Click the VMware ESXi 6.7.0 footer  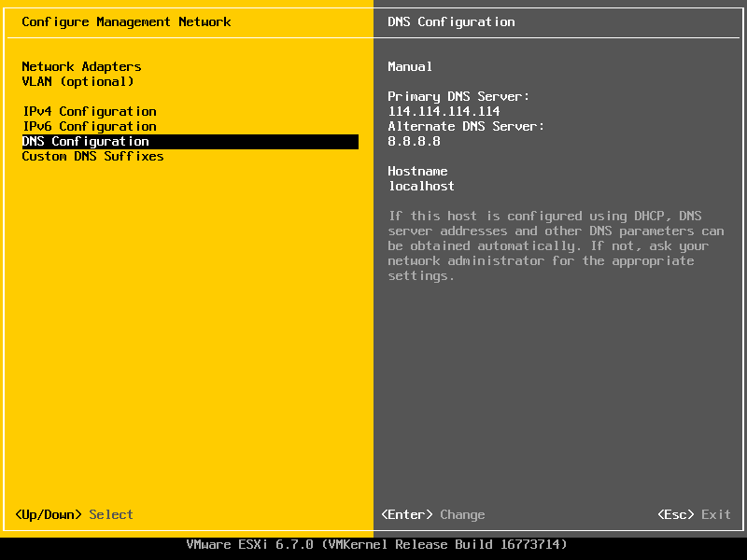pyautogui.click(x=376, y=544)
